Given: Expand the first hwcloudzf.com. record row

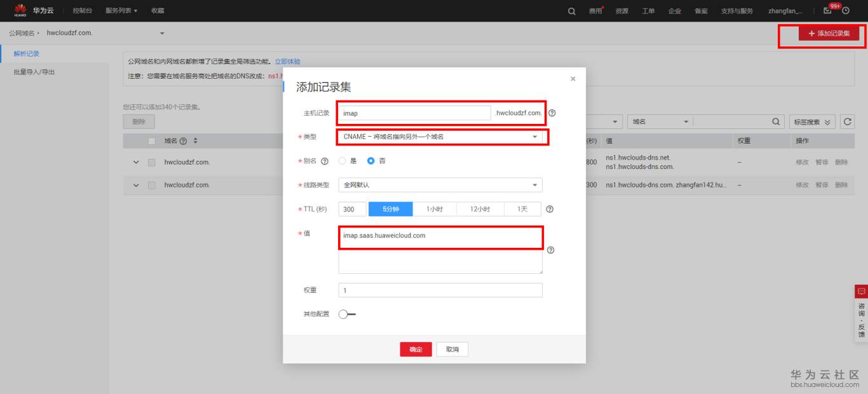Looking at the screenshot, I should click(x=136, y=163).
